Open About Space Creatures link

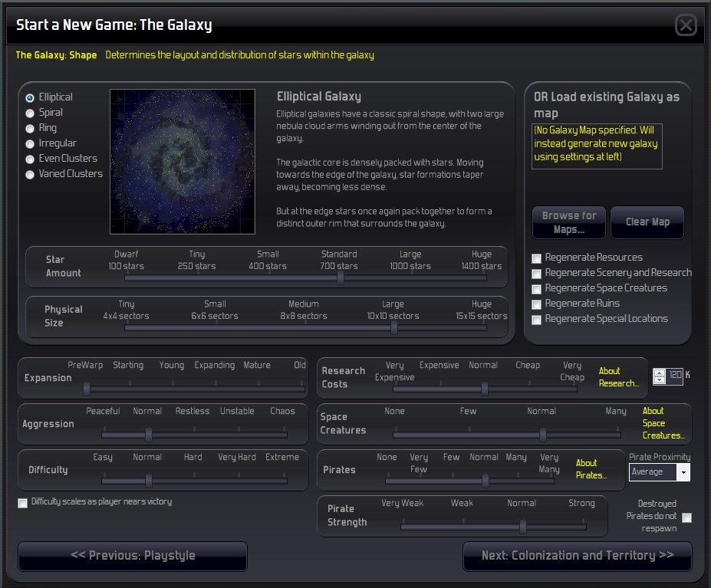click(663, 423)
